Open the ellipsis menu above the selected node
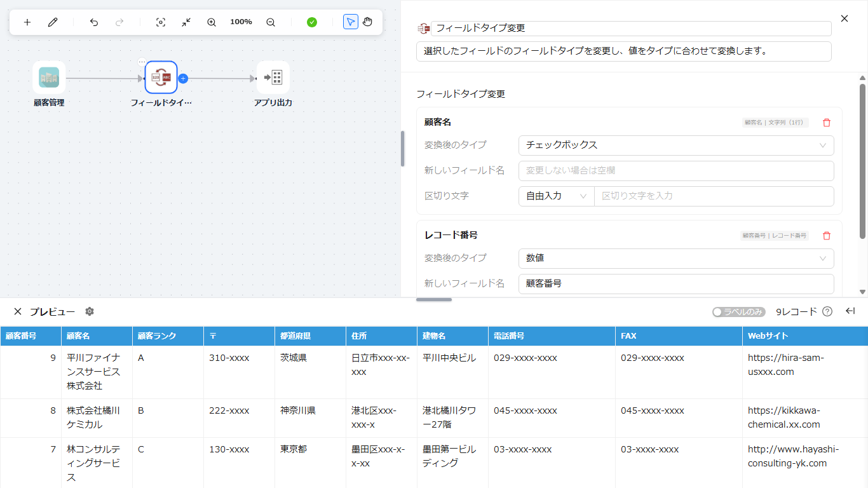868x488 pixels. (x=142, y=62)
